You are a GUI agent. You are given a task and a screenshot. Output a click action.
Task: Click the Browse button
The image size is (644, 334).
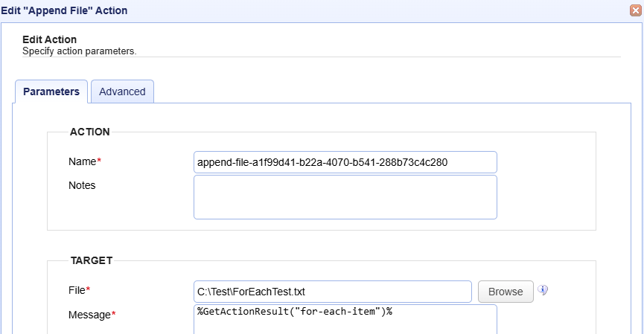(x=506, y=292)
